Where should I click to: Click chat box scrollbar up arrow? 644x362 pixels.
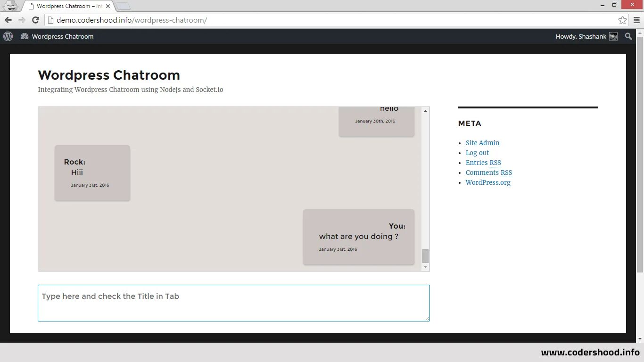(x=425, y=111)
